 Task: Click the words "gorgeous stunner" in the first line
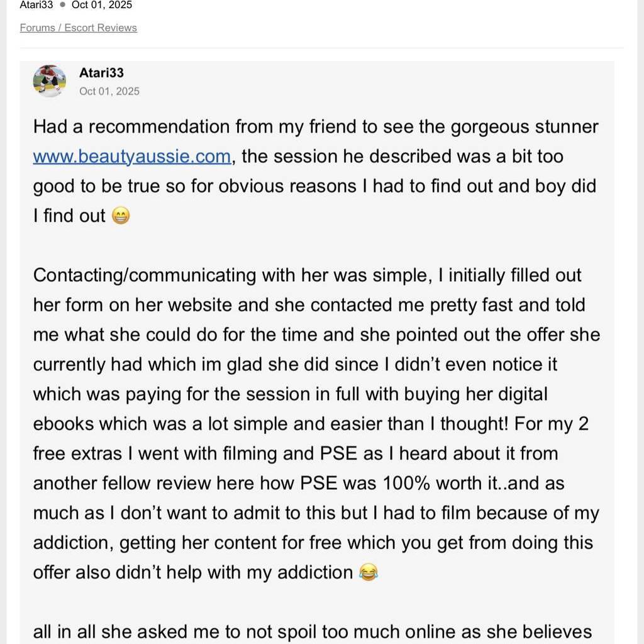(x=524, y=127)
